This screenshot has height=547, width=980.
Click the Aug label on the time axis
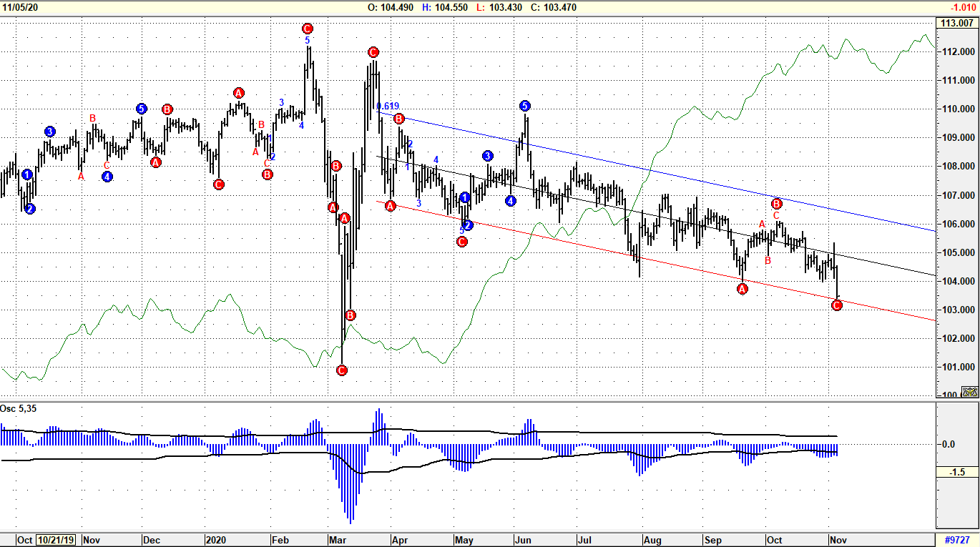coord(651,540)
